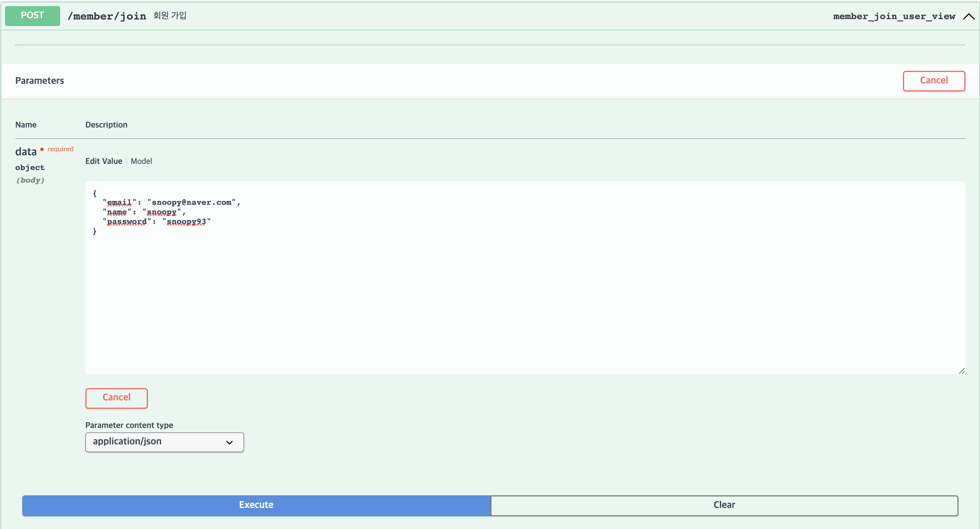Click the data parameter name label
The height and width of the screenshot is (529, 980).
click(26, 152)
